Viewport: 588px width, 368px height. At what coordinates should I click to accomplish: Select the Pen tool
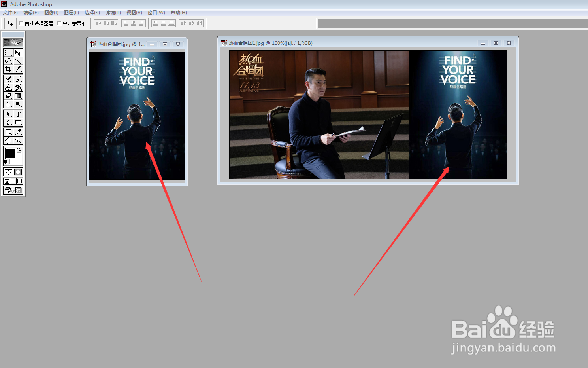pos(8,122)
